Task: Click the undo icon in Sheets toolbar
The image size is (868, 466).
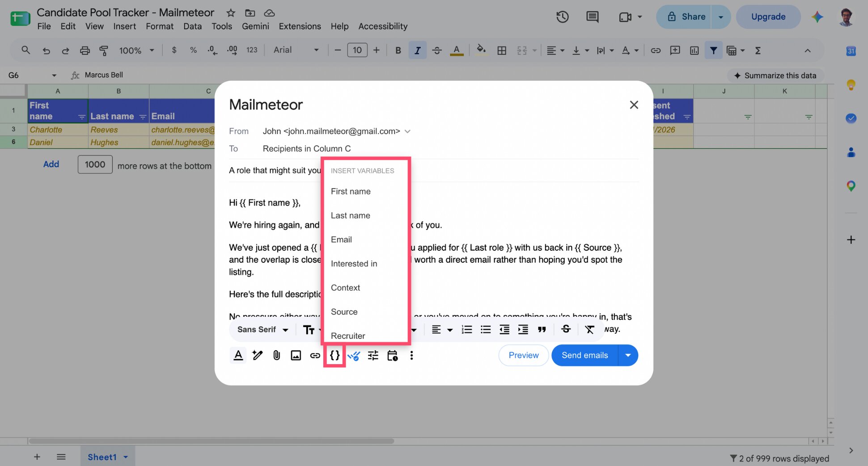Action: [46, 50]
